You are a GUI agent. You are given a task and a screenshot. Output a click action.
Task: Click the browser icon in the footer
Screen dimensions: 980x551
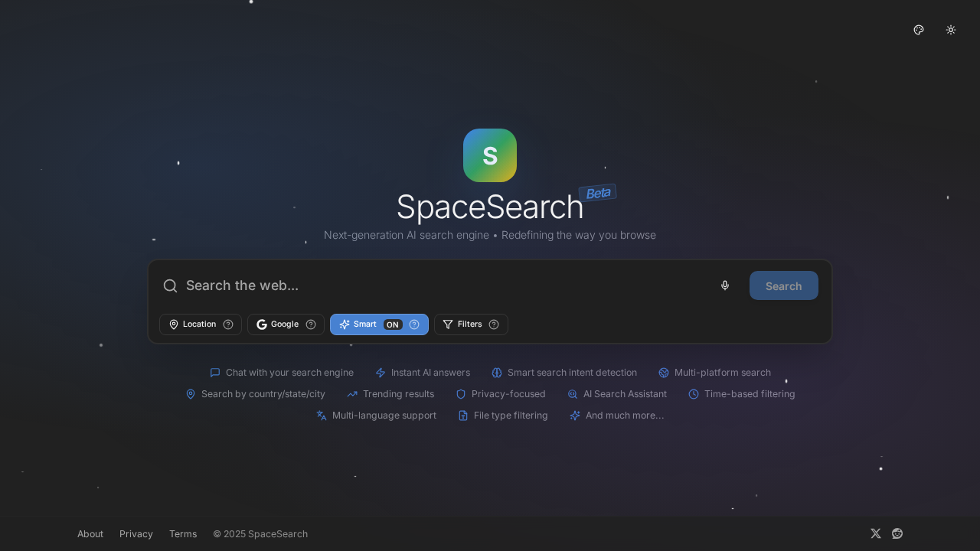897,533
